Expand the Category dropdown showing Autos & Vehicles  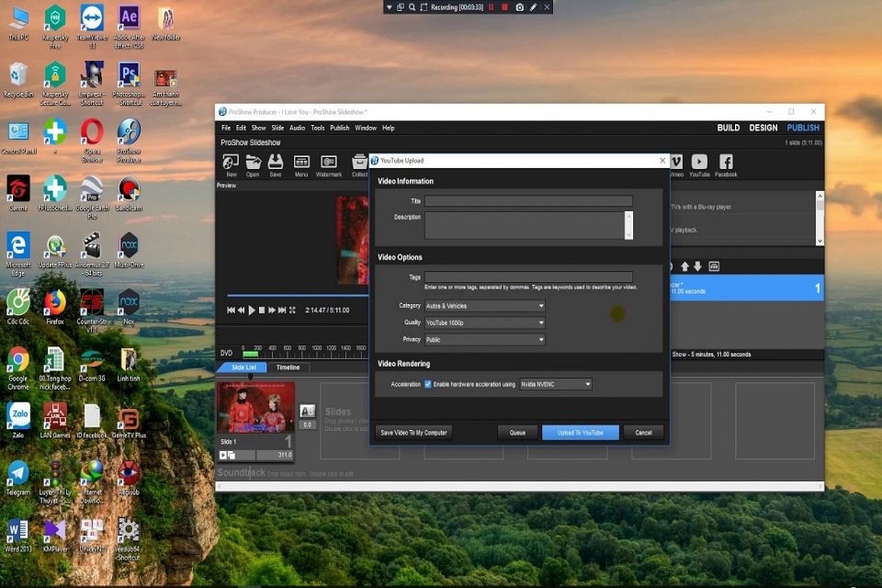point(484,306)
